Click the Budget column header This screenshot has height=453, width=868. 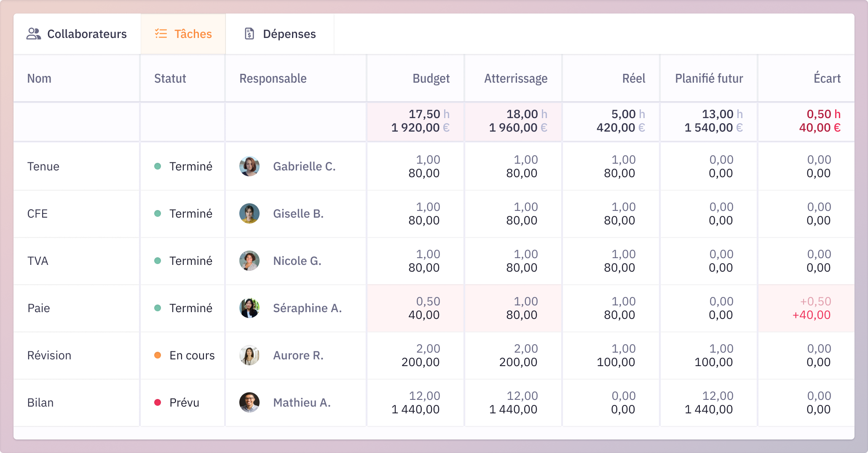click(x=431, y=78)
